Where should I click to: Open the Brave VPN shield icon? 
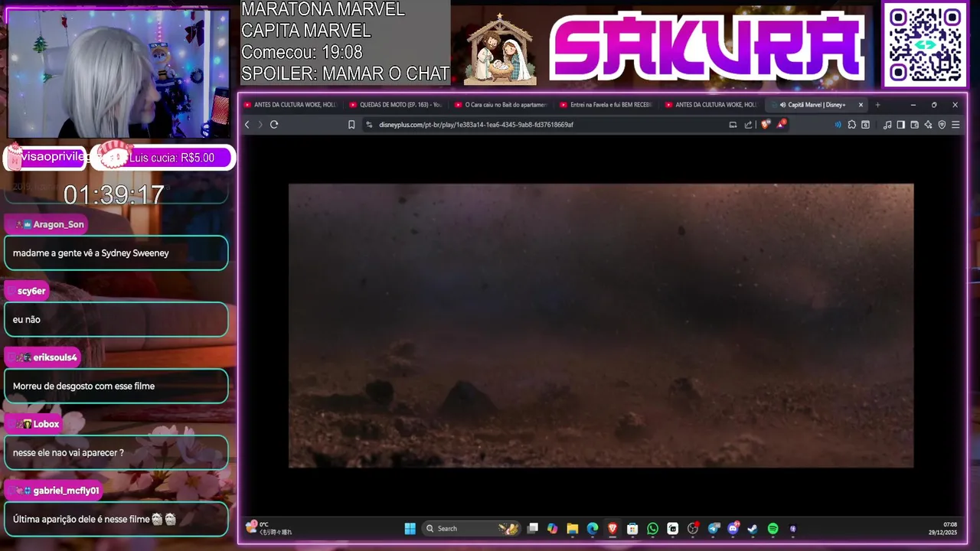pyautogui.click(x=942, y=125)
